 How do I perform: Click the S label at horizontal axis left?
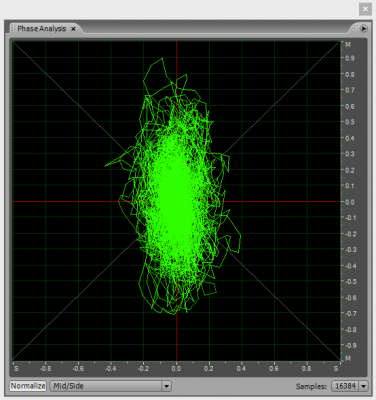tap(16, 369)
